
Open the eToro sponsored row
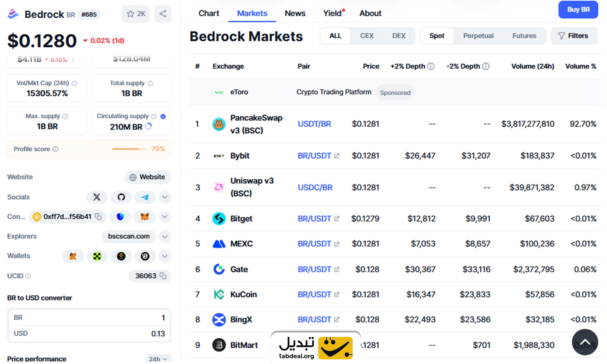click(x=396, y=92)
